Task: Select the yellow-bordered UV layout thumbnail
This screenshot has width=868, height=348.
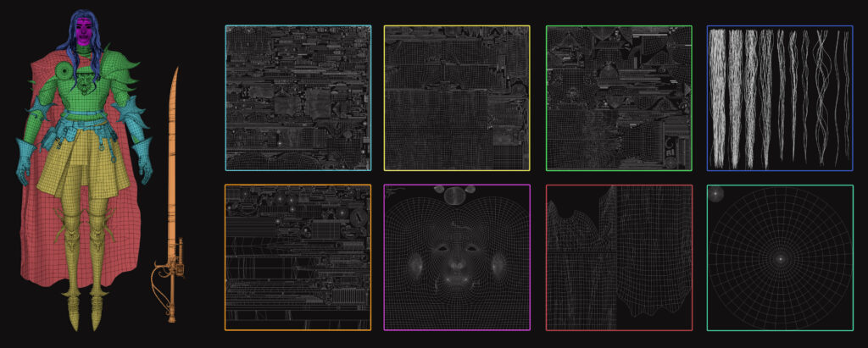Action: coord(457,98)
